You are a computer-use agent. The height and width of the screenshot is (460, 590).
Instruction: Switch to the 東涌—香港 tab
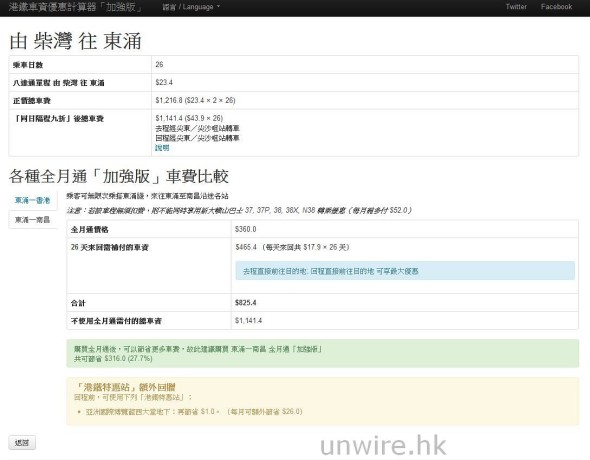point(32,200)
